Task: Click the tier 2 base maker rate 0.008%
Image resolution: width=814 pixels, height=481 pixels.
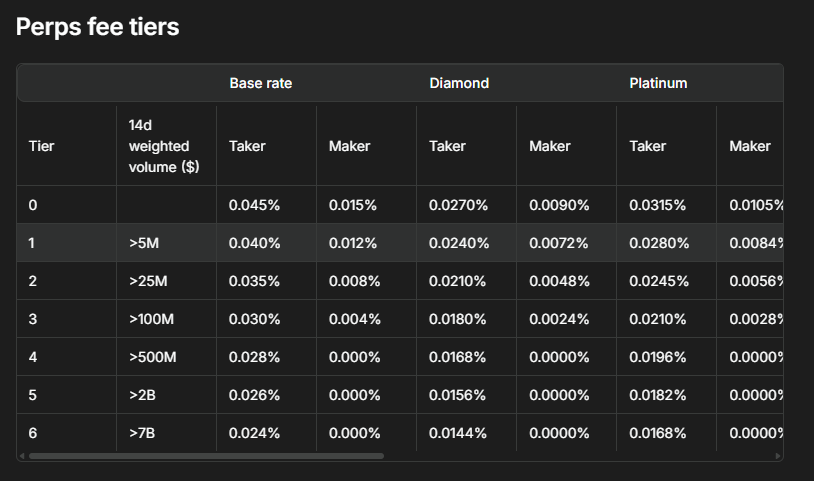Action: [354, 281]
